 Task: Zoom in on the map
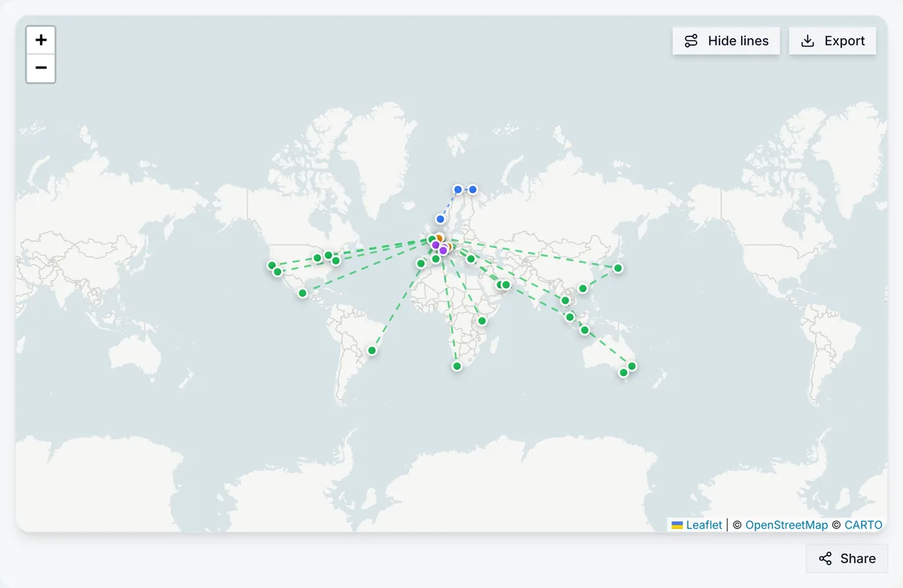[x=41, y=40]
